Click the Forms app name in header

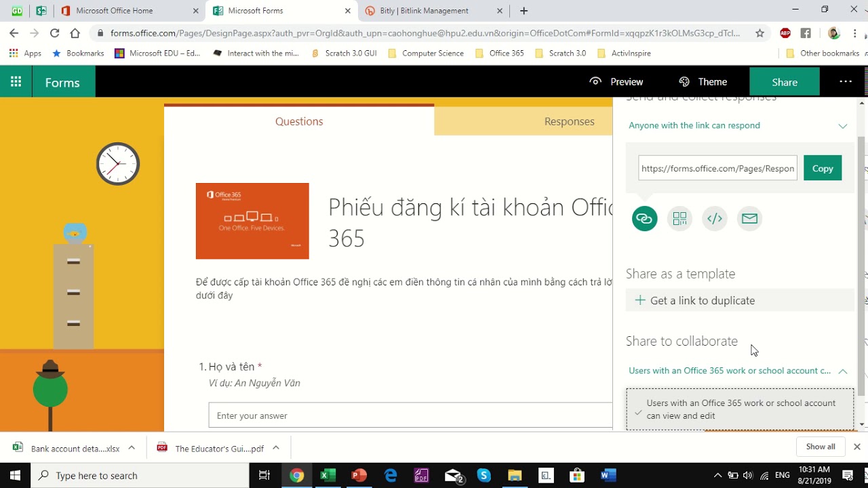coord(62,83)
